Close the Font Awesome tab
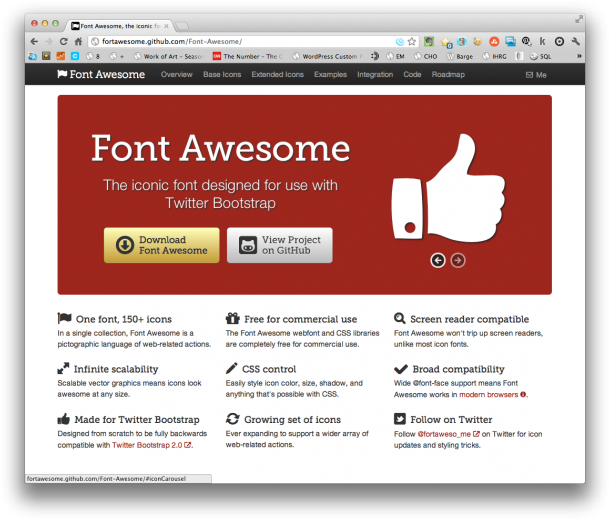This screenshot has width=609, height=519. coord(166,26)
